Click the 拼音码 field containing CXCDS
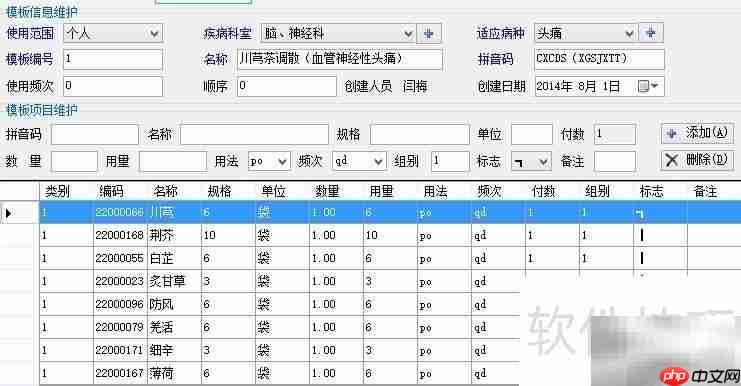 point(599,59)
